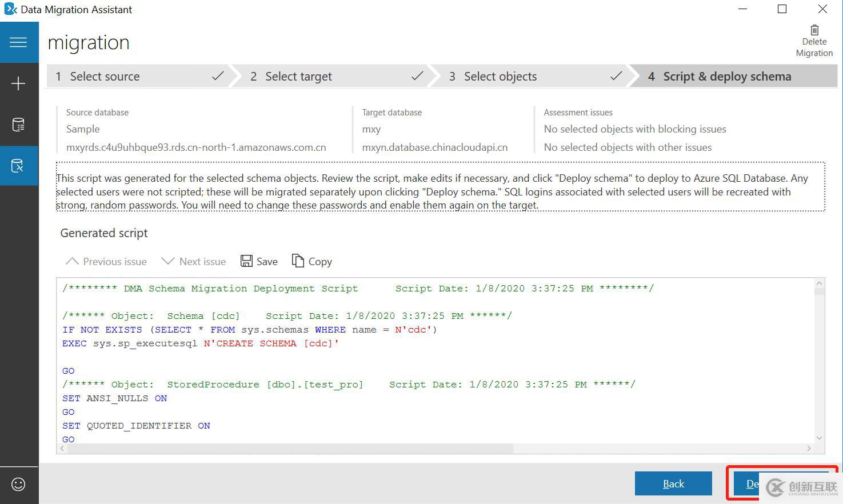Switch to step 2 Select target

337,76
